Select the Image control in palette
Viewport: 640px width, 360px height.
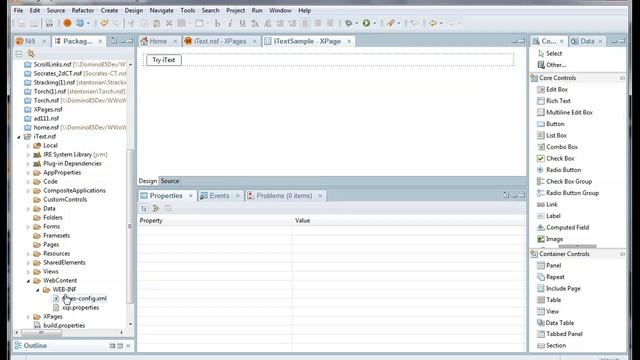click(550, 239)
